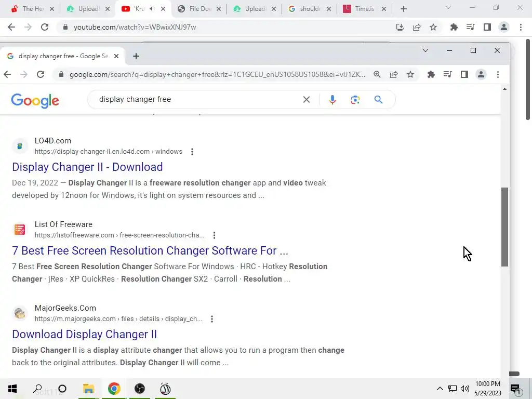Image resolution: width=532 pixels, height=399 pixels.
Task: Open OBS Studio from taskbar
Action: tap(139, 389)
